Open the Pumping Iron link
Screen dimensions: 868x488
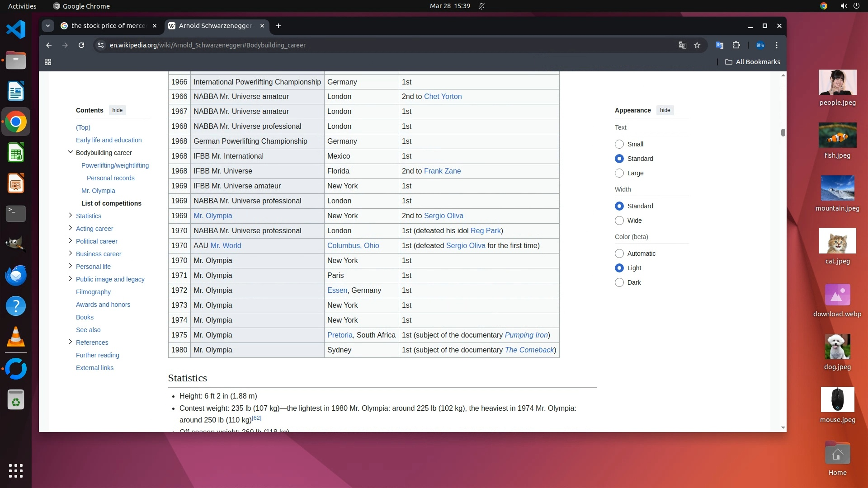[526, 335]
